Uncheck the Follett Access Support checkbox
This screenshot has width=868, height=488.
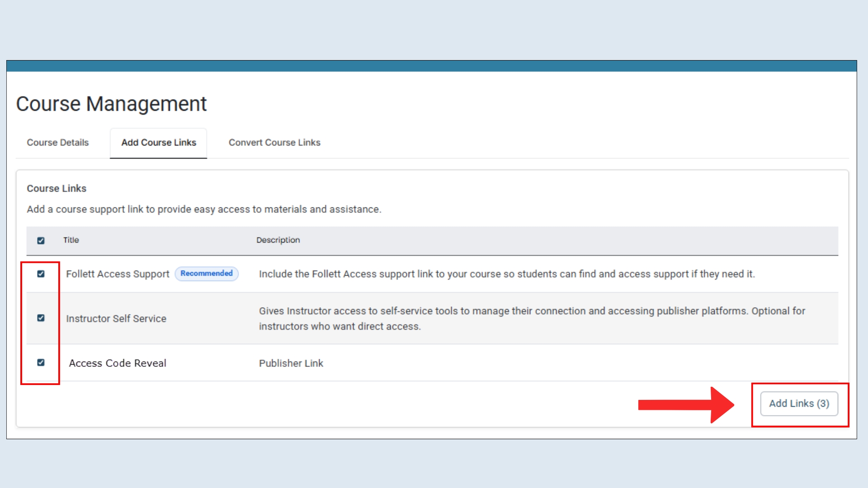tap(41, 273)
